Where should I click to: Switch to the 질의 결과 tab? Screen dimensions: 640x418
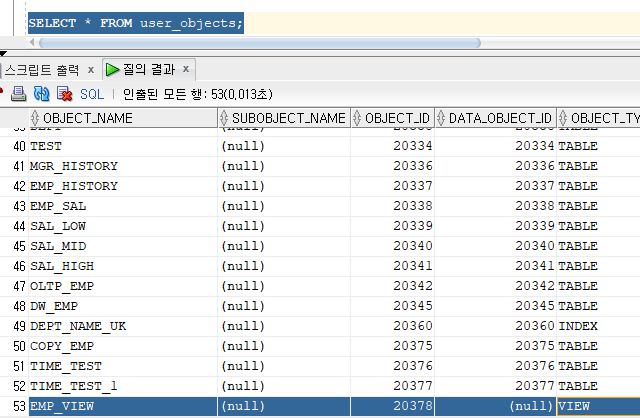[x=149, y=69]
